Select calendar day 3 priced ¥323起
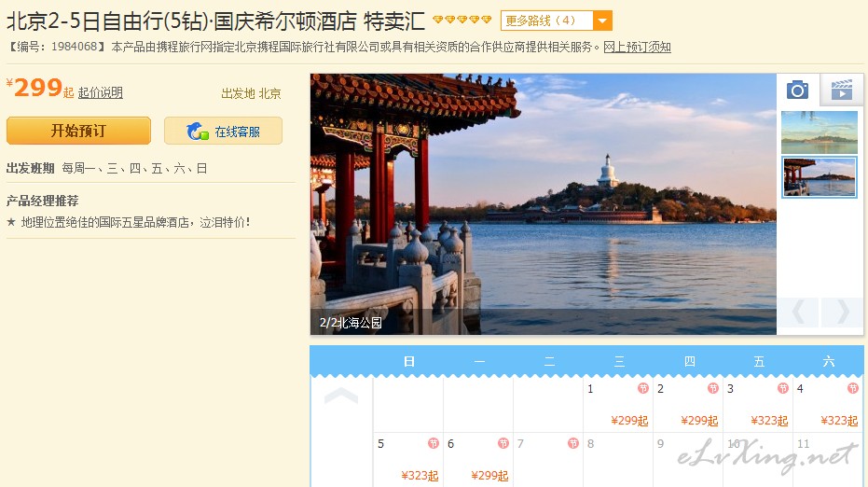Screen dimensions: 868x487 [758, 405]
